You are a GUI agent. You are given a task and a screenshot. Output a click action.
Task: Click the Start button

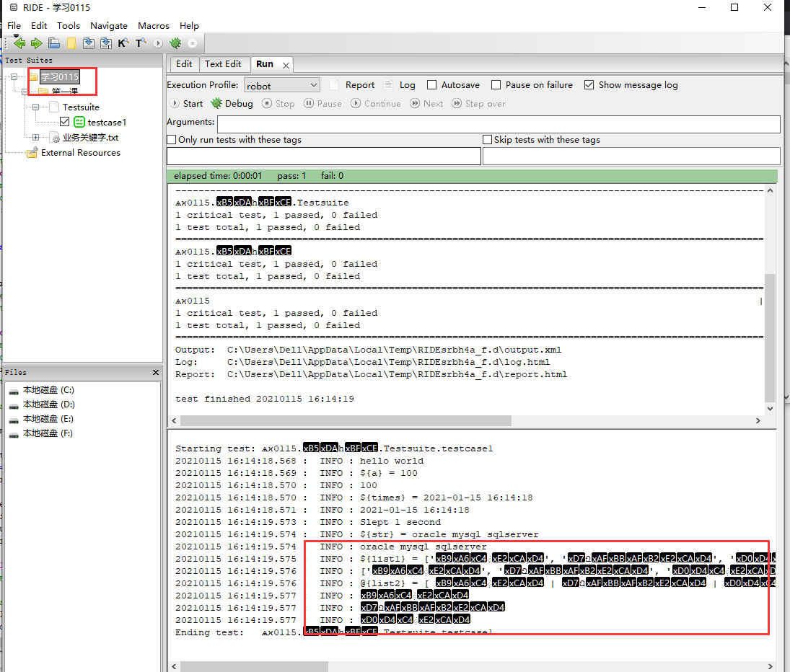[x=187, y=104]
